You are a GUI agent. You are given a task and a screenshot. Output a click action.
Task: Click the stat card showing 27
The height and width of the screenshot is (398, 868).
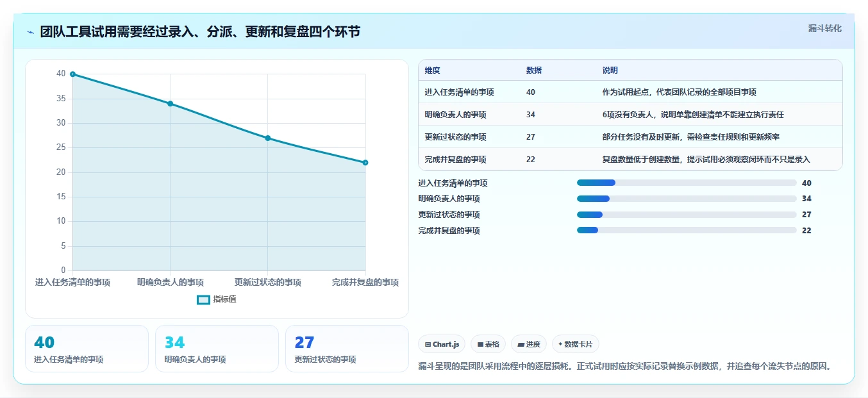tap(347, 349)
